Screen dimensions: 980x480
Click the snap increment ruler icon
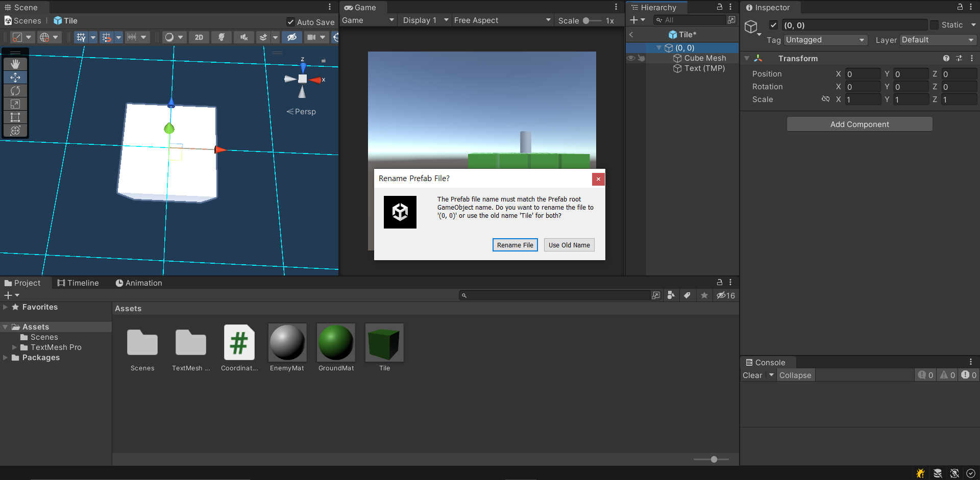pyautogui.click(x=132, y=37)
